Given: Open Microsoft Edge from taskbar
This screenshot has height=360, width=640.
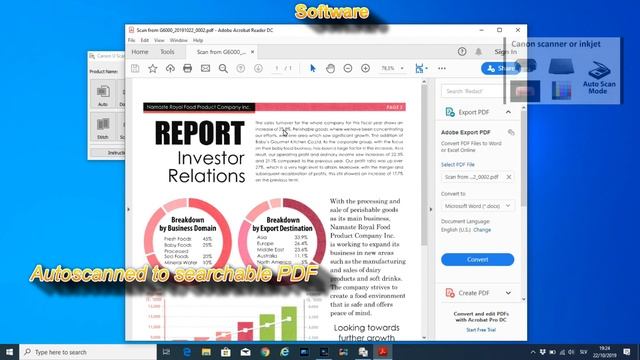Looking at the screenshot, I should click(187, 352).
